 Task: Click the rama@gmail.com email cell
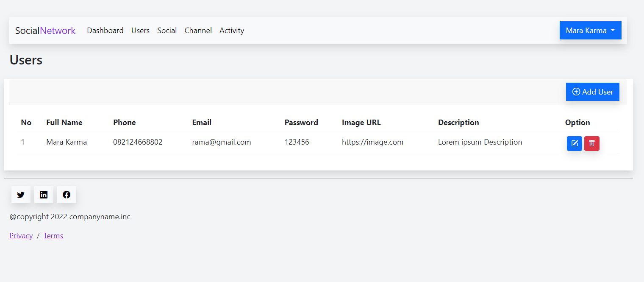tap(222, 142)
